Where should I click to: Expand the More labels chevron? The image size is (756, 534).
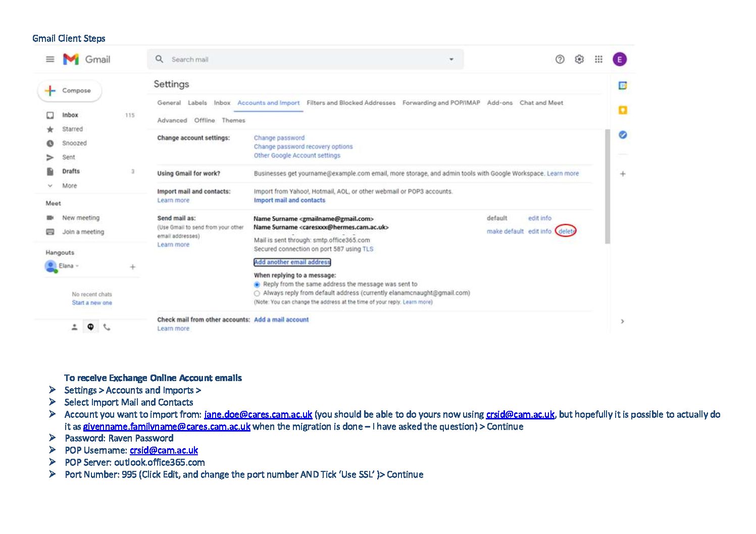click(50, 186)
